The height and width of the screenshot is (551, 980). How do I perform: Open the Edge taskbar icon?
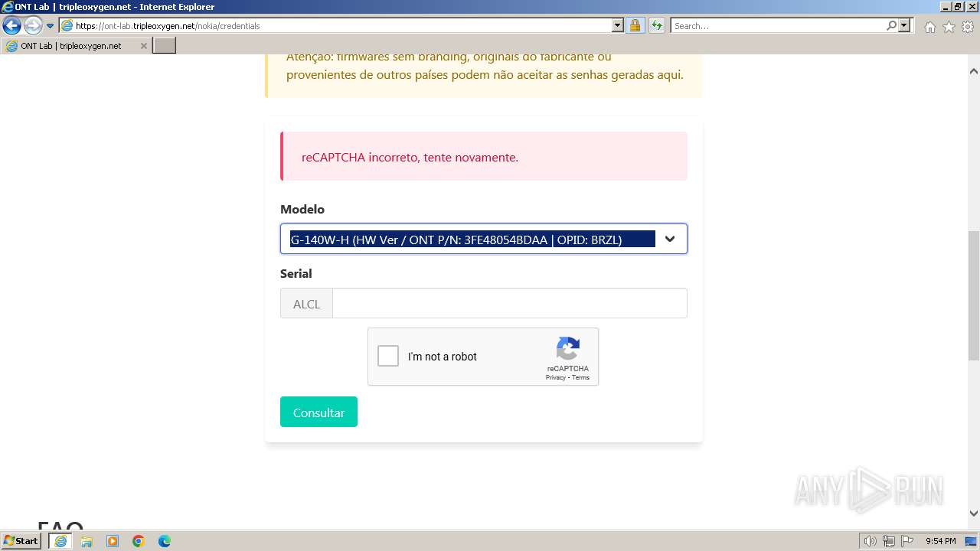165,541
